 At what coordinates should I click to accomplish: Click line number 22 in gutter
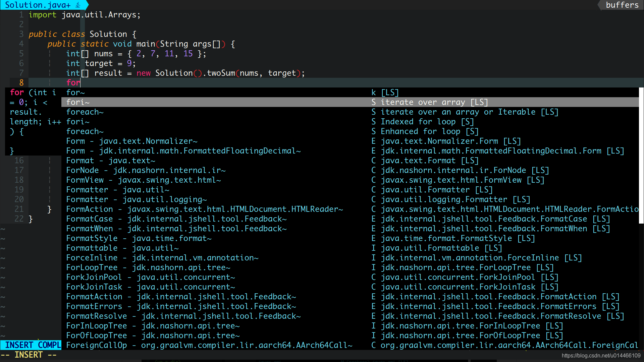coord(19,219)
